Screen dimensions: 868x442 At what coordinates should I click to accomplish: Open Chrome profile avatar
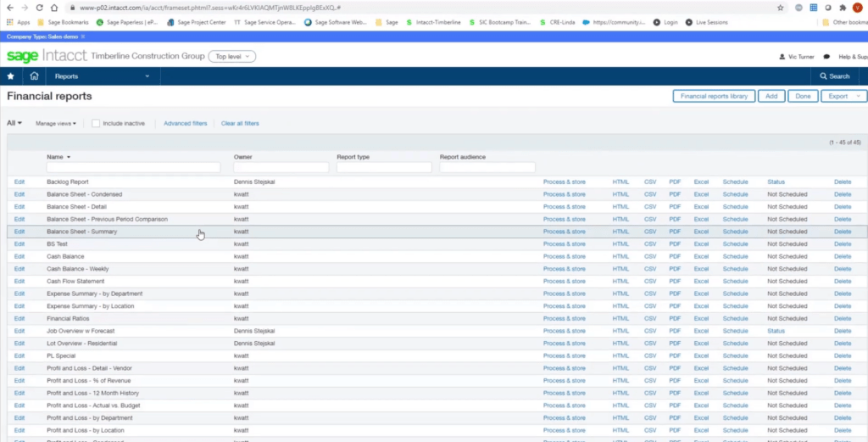tap(858, 8)
